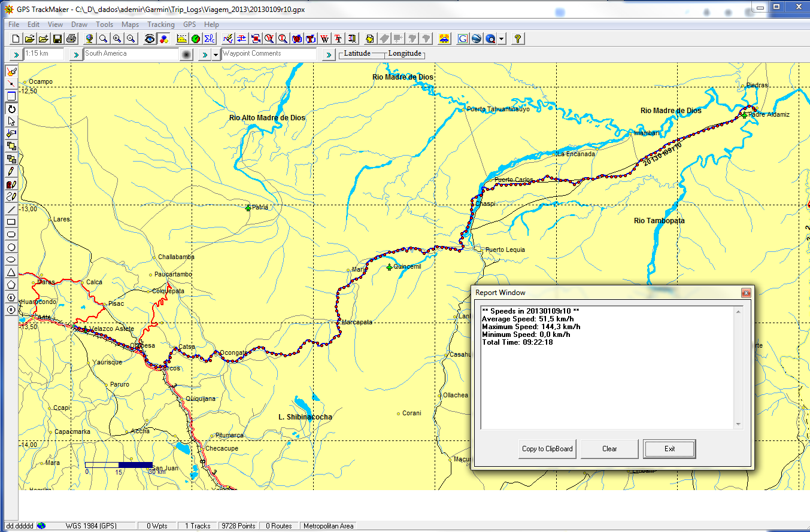Select the pencil drawing tool
The width and height of the screenshot is (810, 532).
pos(11,172)
